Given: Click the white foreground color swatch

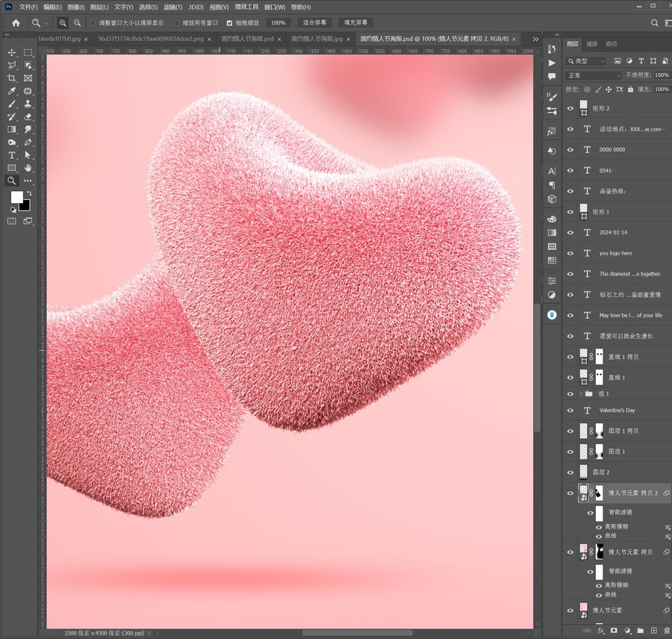Looking at the screenshot, I should click(x=16, y=197).
